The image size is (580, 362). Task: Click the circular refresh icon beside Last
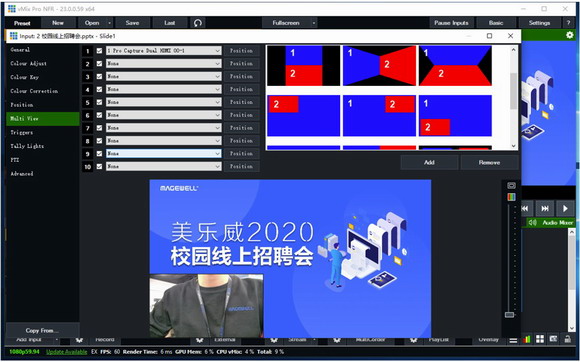point(198,23)
